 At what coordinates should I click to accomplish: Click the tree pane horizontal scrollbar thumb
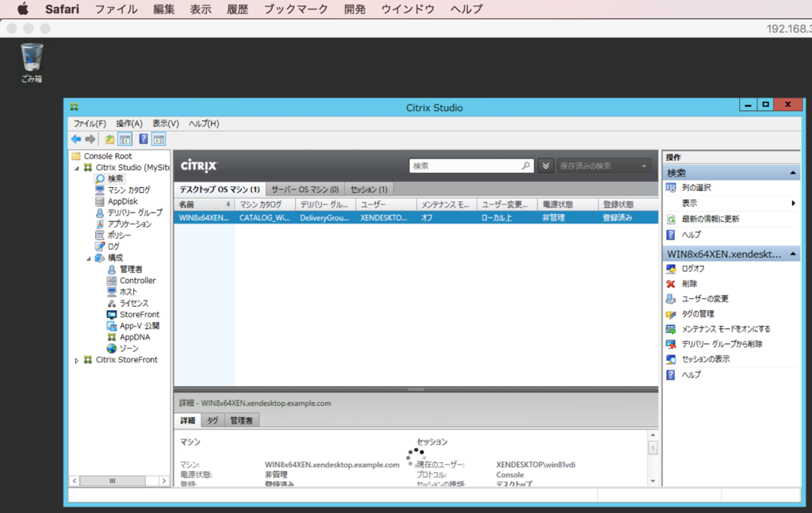tap(113, 481)
